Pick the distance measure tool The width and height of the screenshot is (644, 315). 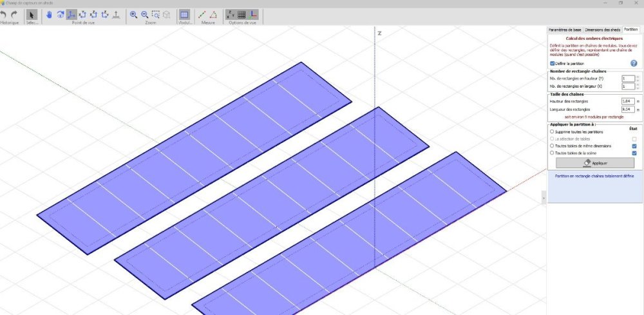tap(202, 14)
